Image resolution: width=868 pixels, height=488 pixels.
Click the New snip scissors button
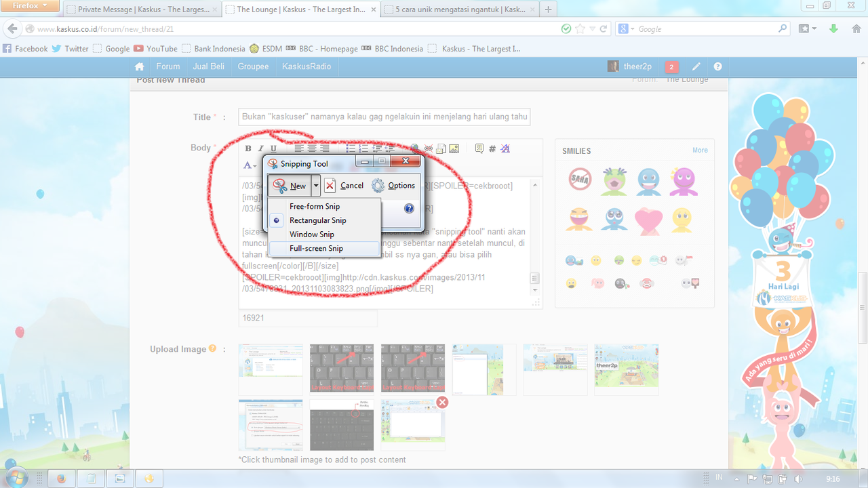[x=290, y=186]
